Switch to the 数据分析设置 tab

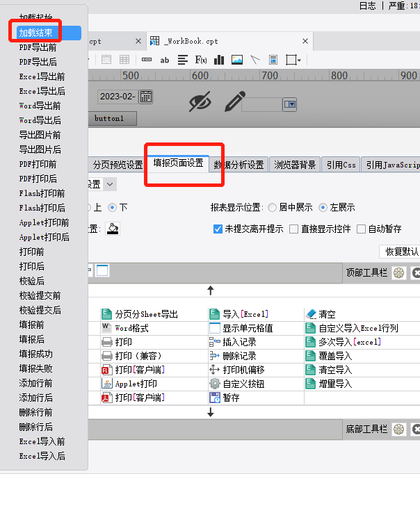click(x=239, y=165)
